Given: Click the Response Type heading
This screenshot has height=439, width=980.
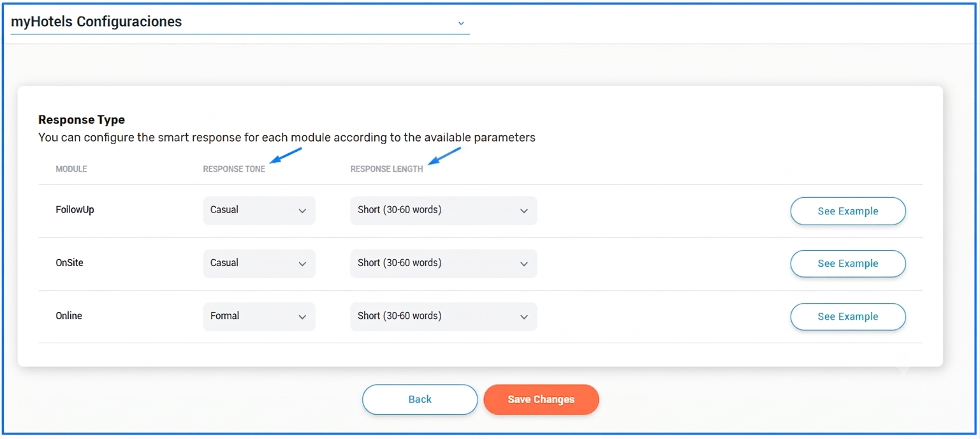Looking at the screenshot, I should [x=82, y=120].
